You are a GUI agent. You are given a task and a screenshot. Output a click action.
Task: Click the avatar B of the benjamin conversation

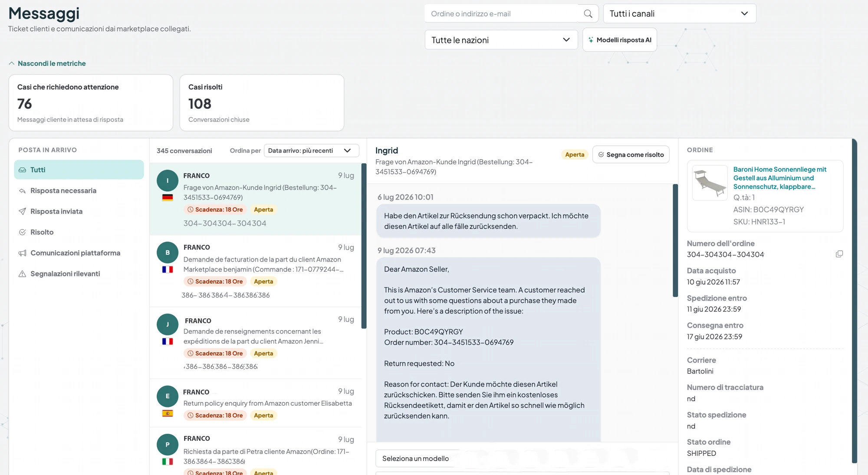tap(168, 252)
